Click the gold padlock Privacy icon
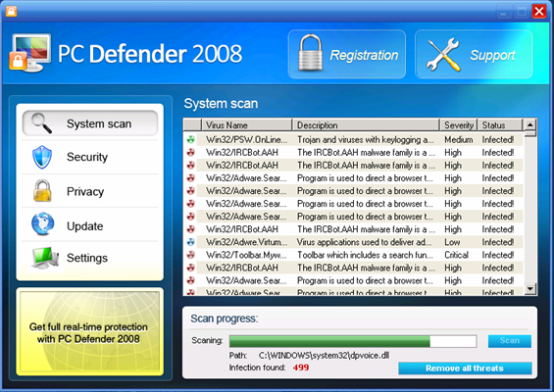Viewport: 554px width, 392px height. click(42, 191)
